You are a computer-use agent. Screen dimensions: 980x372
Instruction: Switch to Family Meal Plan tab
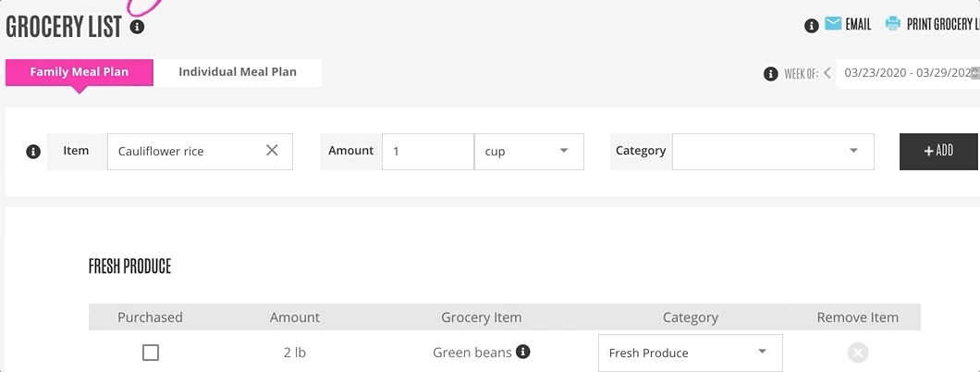[x=80, y=72]
